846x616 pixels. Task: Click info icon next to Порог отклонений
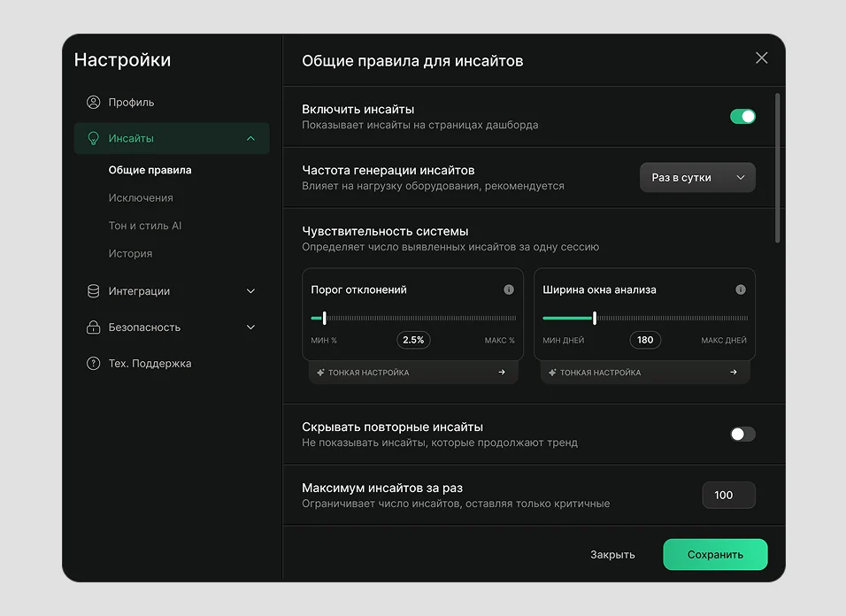coord(509,289)
